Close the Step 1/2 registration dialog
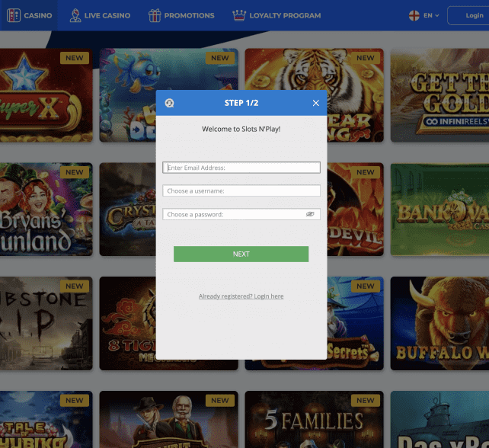This screenshot has height=448, width=489. coord(315,103)
